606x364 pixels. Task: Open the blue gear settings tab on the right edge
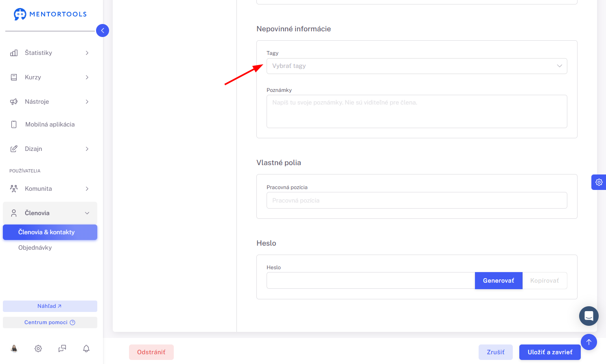[x=599, y=182]
